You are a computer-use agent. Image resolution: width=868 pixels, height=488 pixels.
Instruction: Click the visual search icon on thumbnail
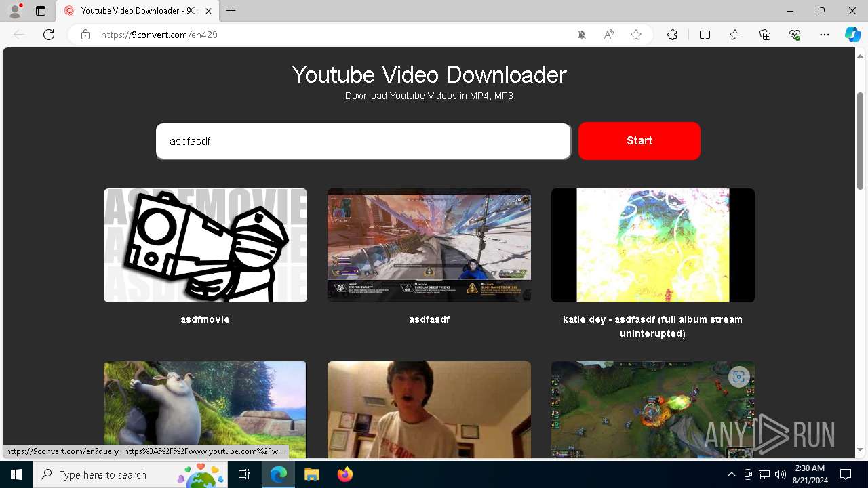point(738,377)
